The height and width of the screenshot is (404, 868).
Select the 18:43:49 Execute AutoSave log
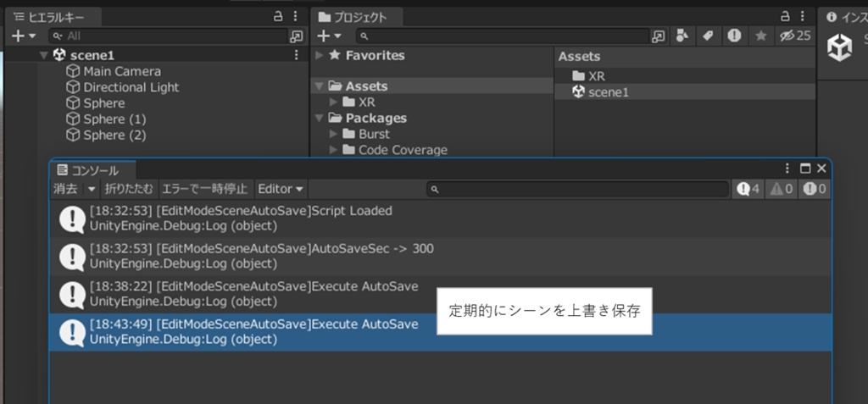click(440, 332)
